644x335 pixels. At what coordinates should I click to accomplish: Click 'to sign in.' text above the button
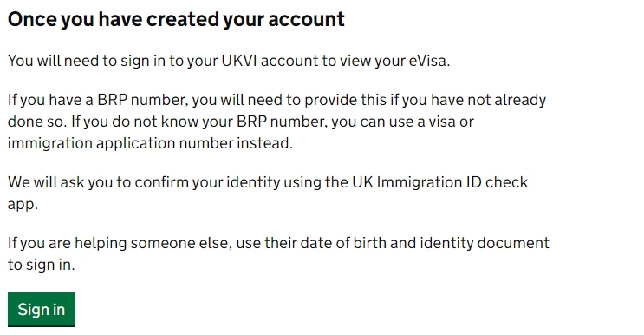click(x=42, y=265)
